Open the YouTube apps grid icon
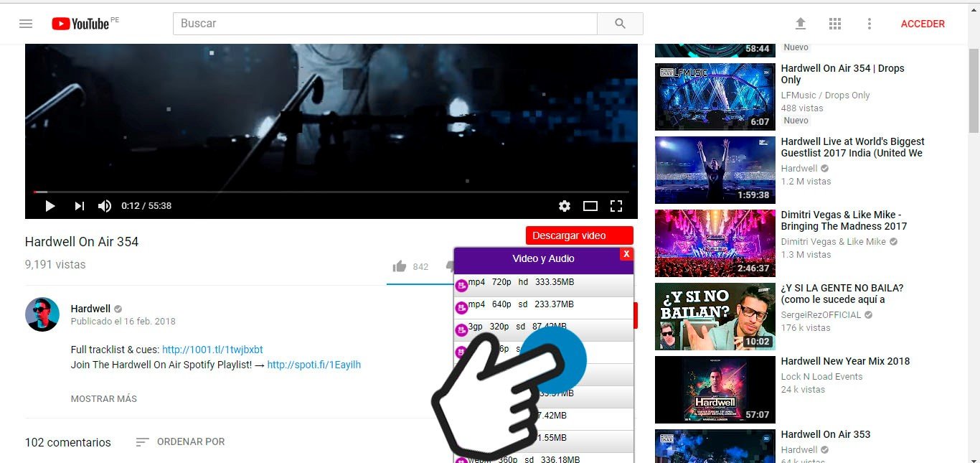The width and height of the screenshot is (980, 463). [x=835, y=24]
